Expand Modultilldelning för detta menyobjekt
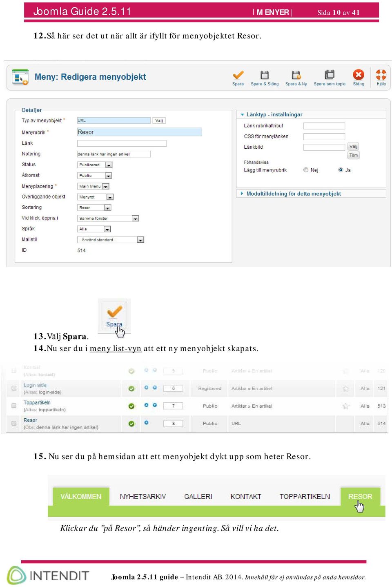The height and width of the screenshot is (587, 392). click(x=312, y=194)
